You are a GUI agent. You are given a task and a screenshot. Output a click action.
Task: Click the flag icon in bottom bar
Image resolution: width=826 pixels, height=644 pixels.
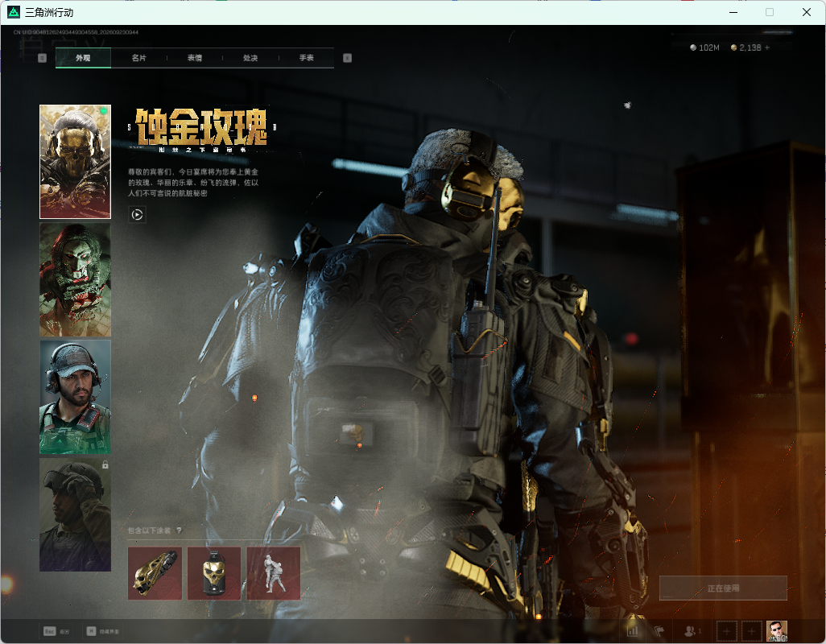point(659,630)
